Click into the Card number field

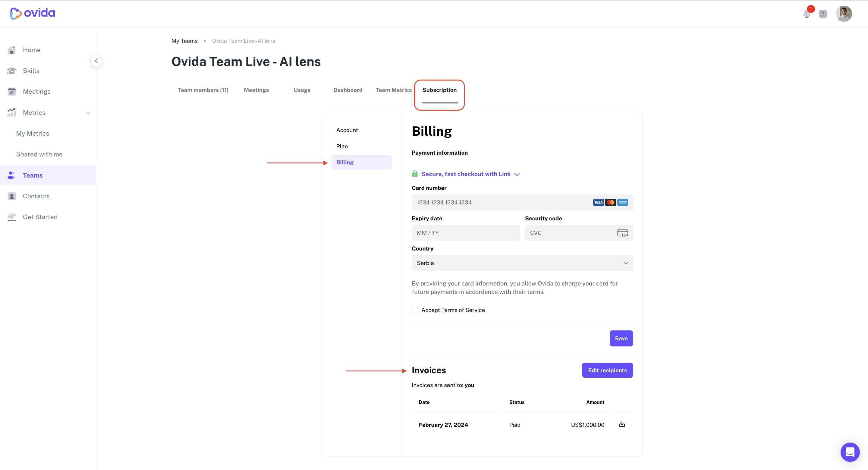coord(522,202)
